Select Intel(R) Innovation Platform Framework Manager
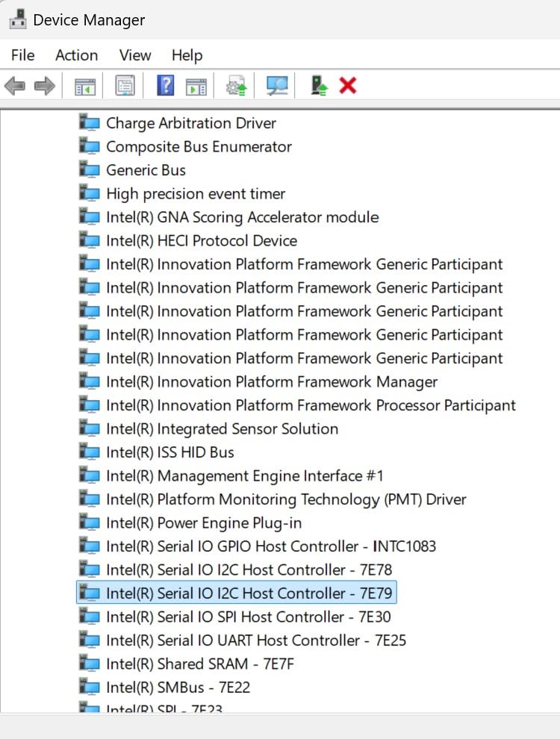Viewport: 560px width, 739px height. (272, 381)
